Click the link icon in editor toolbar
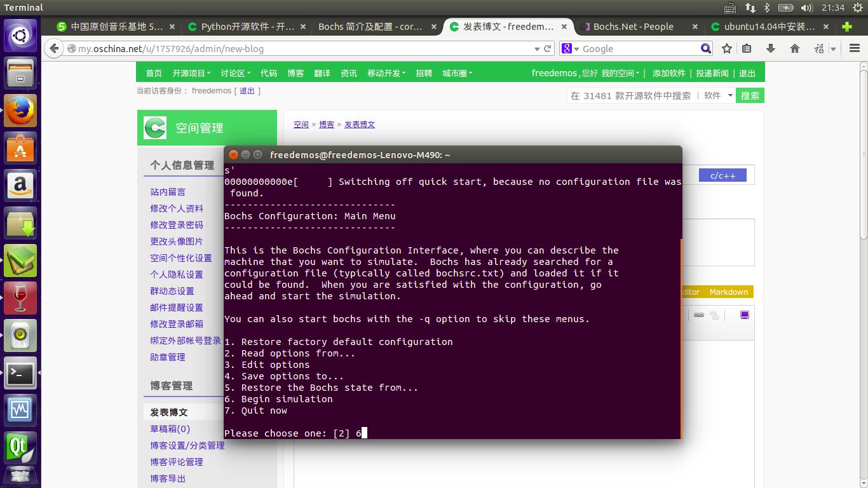 click(698, 315)
